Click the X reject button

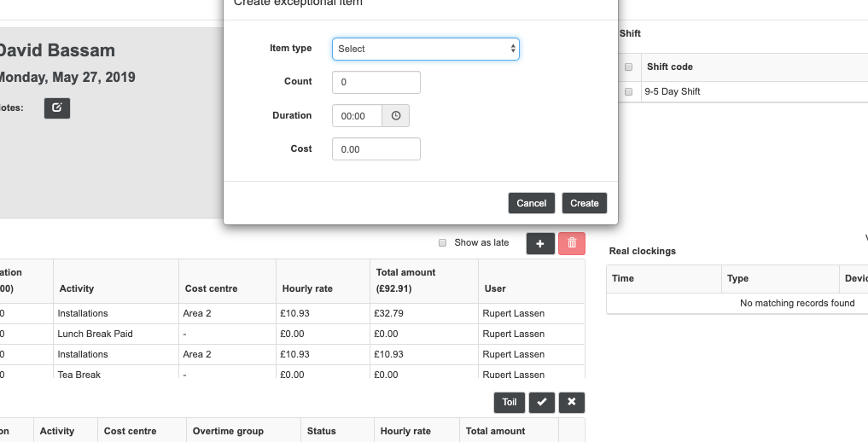(x=572, y=402)
